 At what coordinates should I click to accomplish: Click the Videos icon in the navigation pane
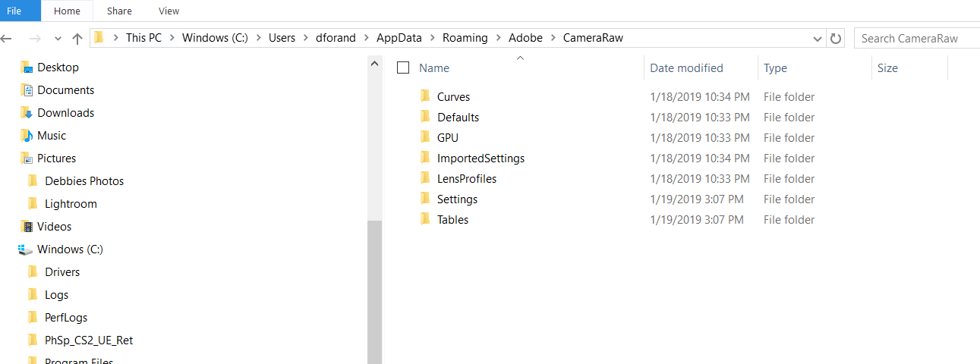coord(27,227)
